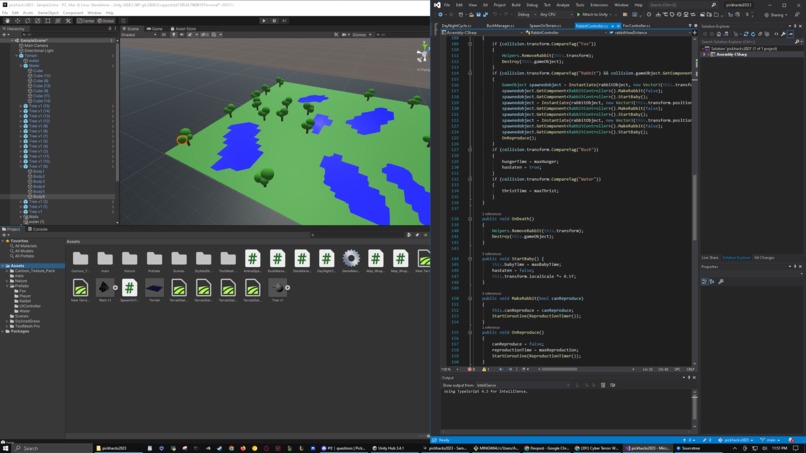The height and width of the screenshot is (453, 806).
Task: Click the Windows taskbar Search box
Action: pos(51,448)
